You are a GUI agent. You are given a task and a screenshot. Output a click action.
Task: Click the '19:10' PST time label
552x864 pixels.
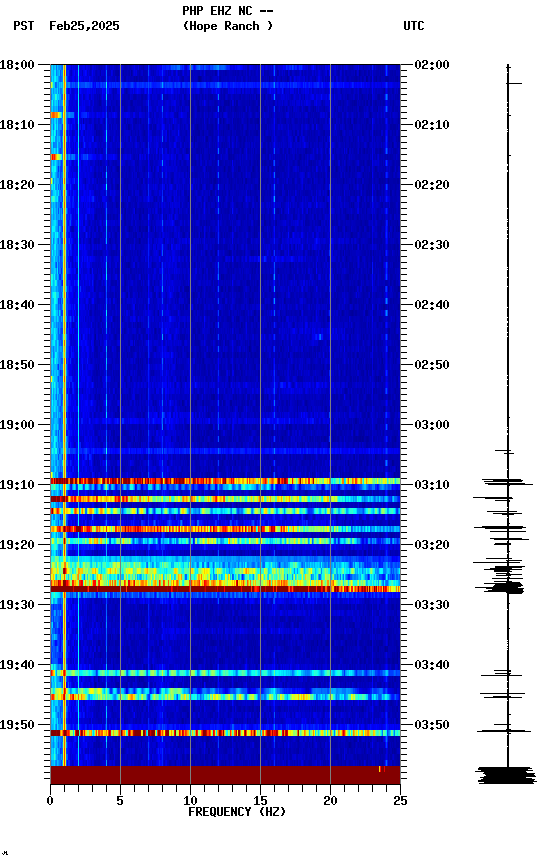17,485
